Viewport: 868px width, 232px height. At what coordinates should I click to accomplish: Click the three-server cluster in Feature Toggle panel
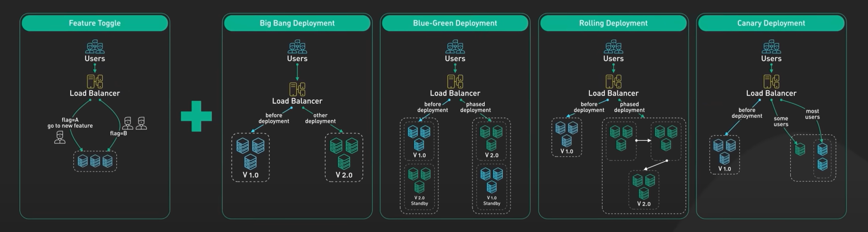coord(95,161)
